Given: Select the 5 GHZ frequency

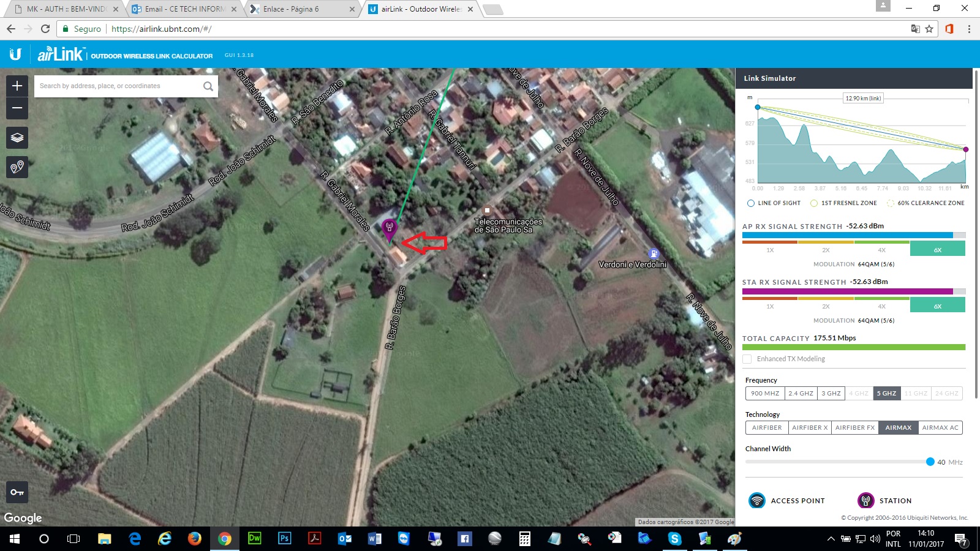Looking at the screenshot, I should coord(886,394).
